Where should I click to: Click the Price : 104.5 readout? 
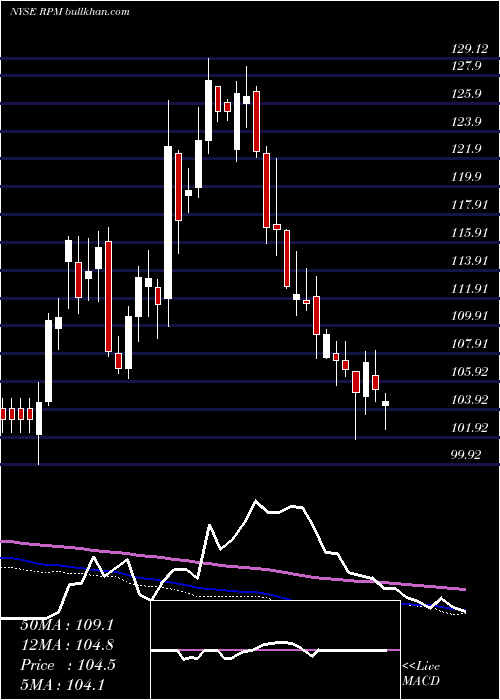tap(68, 665)
